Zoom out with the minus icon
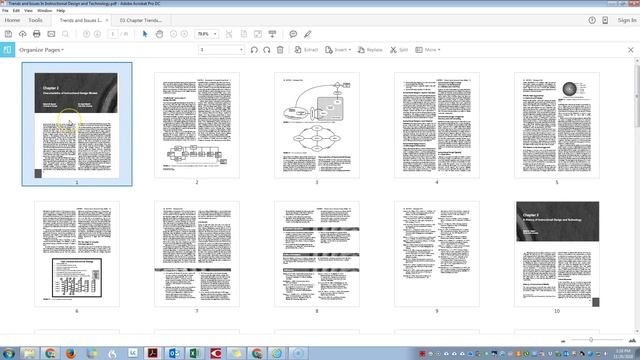The width and height of the screenshot is (640, 360). tap(173, 34)
